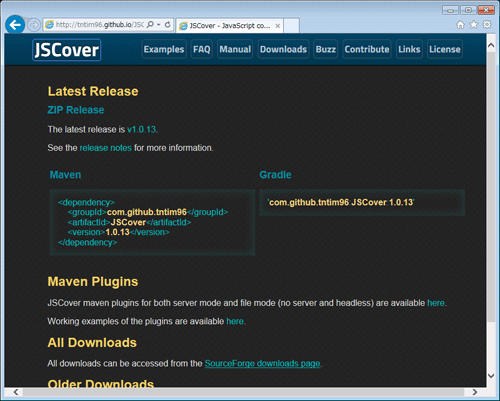The width and height of the screenshot is (500, 401).
Task: Click the Maven heading
Action: [65, 175]
